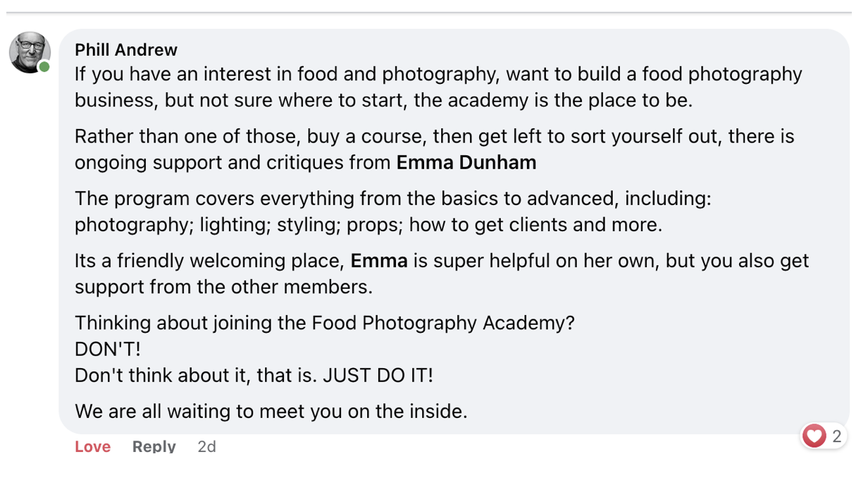Click the "DON'T!" line

[108, 349]
